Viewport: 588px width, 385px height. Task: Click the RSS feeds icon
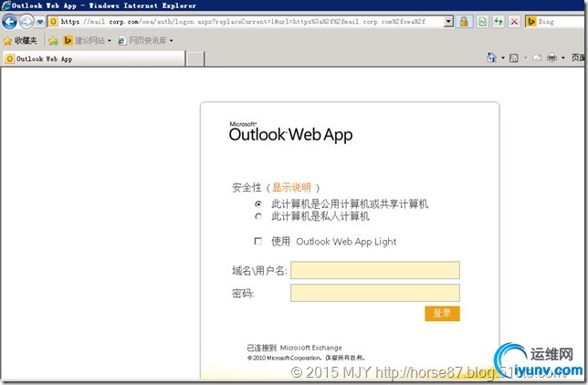[x=514, y=57]
